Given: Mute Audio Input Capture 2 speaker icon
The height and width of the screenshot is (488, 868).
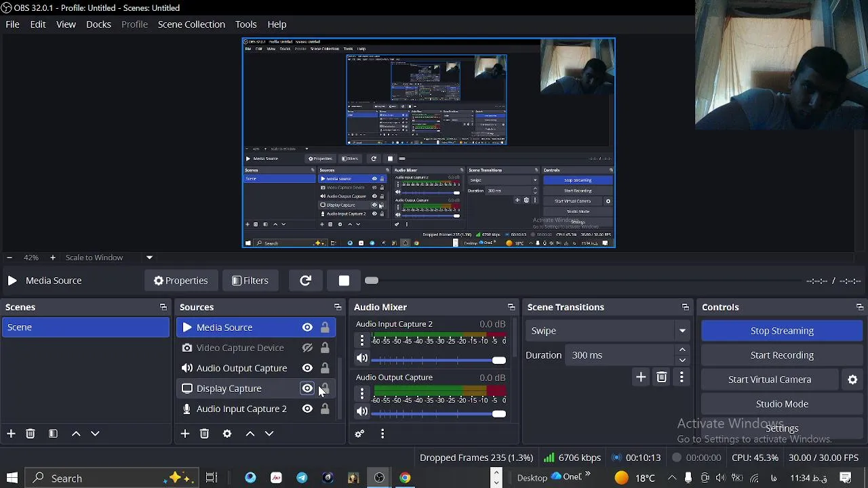Looking at the screenshot, I should [x=362, y=358].
